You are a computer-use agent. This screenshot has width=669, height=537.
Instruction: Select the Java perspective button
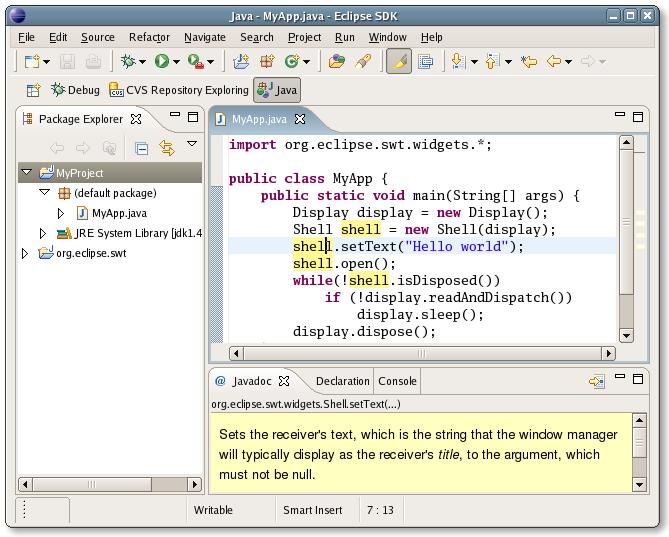coord(277,90)
